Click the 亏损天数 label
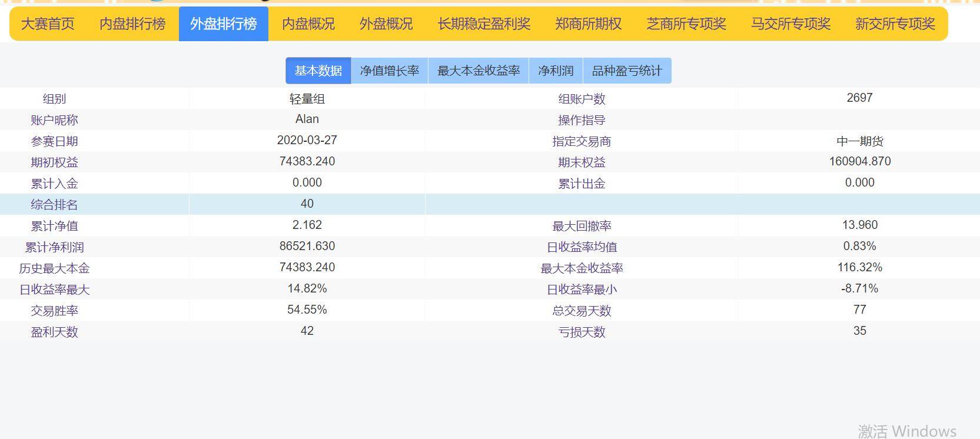Screen dimensions: 980x439 click(582, 332)
